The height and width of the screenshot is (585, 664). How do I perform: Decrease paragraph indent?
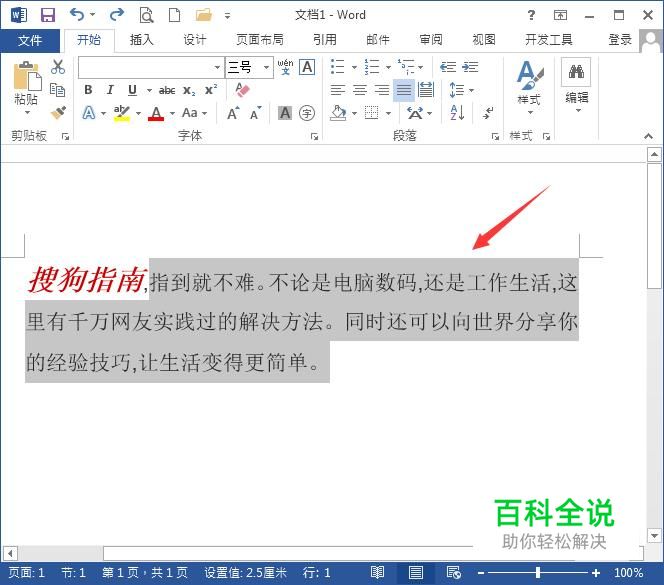[x=448, y=67]
